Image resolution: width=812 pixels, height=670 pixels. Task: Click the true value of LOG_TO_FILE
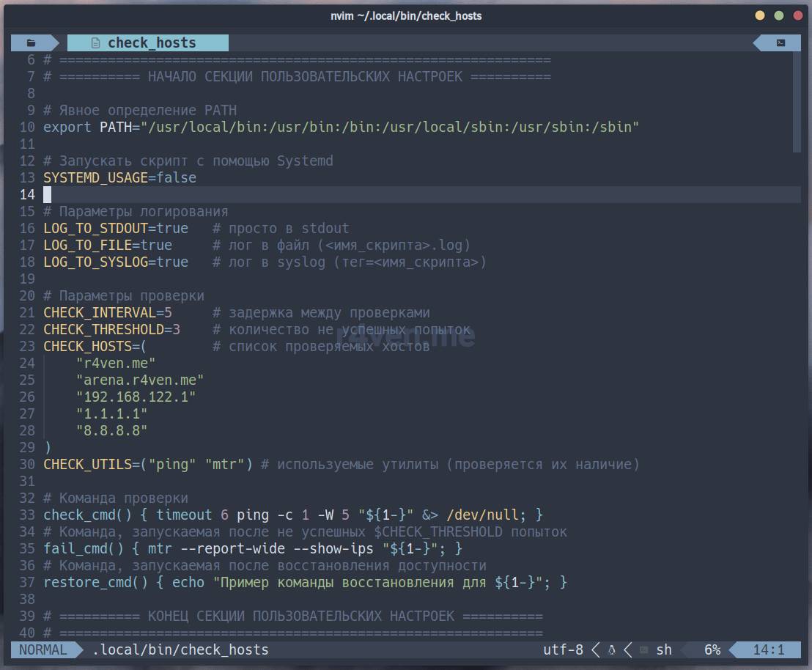(156, 246)
